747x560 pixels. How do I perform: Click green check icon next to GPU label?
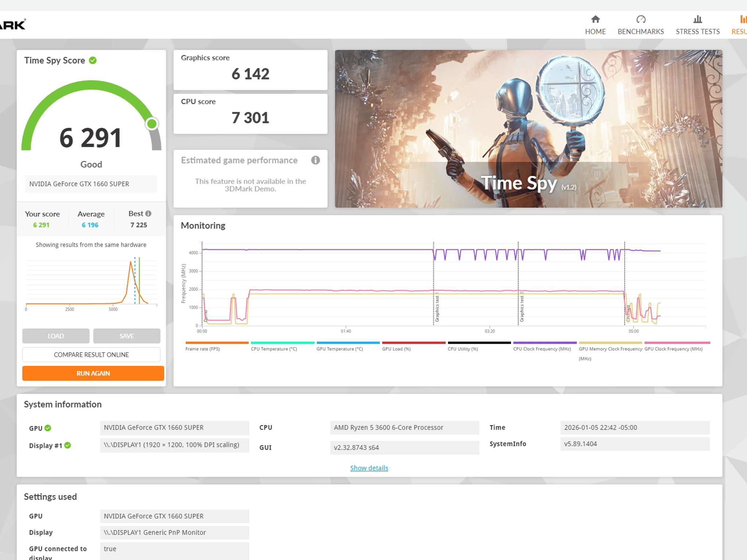click(x=48, y=428)
